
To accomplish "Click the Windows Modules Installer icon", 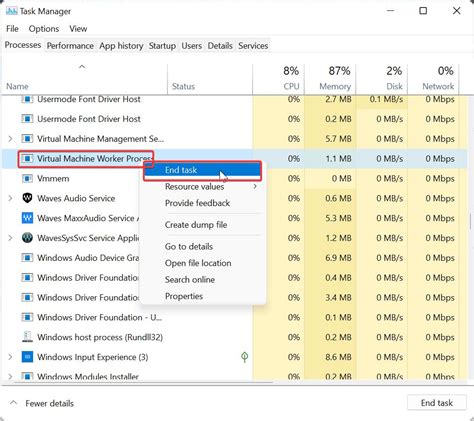I will tap(27, 377).
